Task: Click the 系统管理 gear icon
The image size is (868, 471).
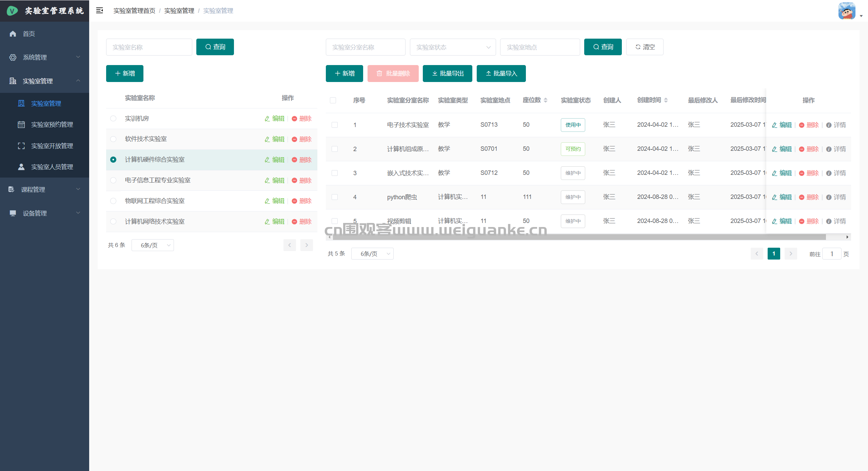Action: tap(13, 57)
